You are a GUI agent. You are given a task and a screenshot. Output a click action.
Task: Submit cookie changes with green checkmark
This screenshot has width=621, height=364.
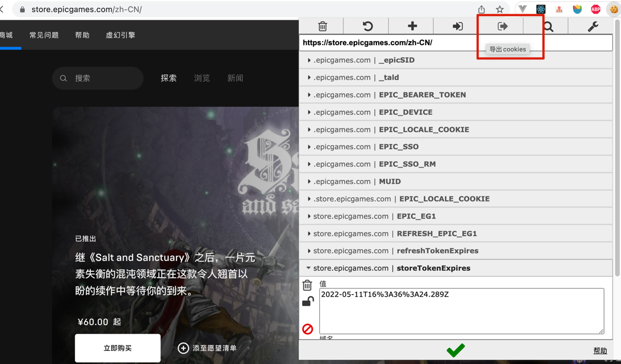coord(455,350)
